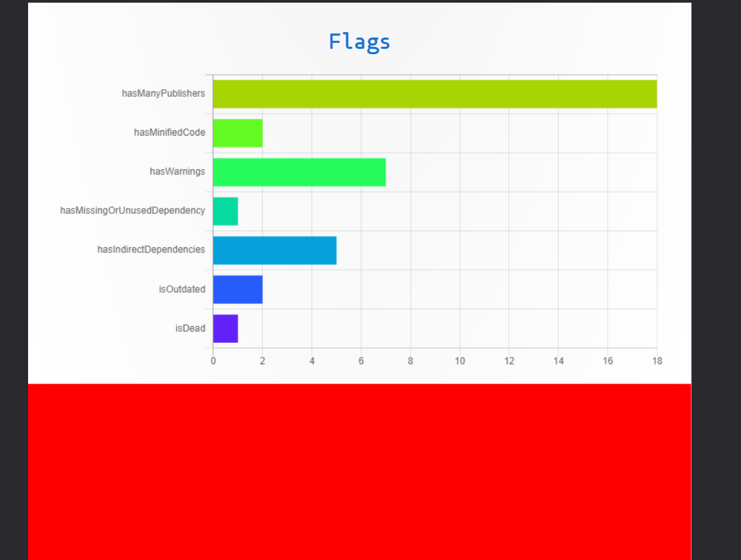Click the isOutdated axis label
The height and width of the screenshot is (560, 741).
[x=182, y=289]
